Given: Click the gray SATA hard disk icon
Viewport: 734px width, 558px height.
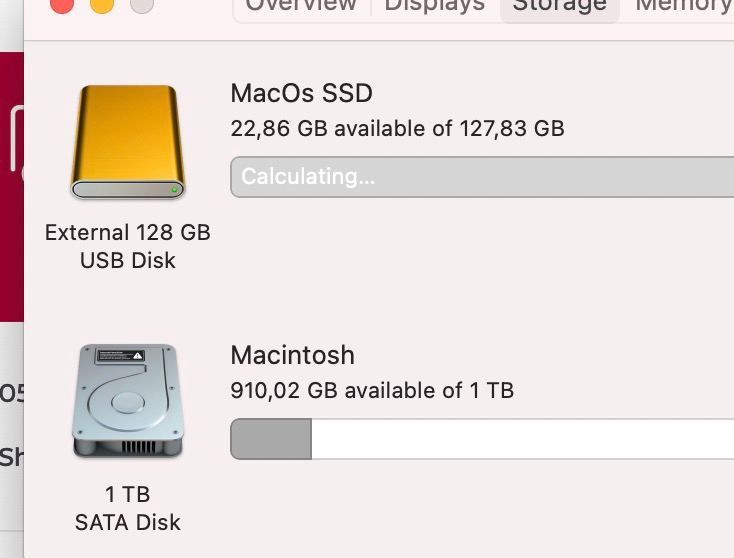Looking at the screenshot, I should point(128,401).
